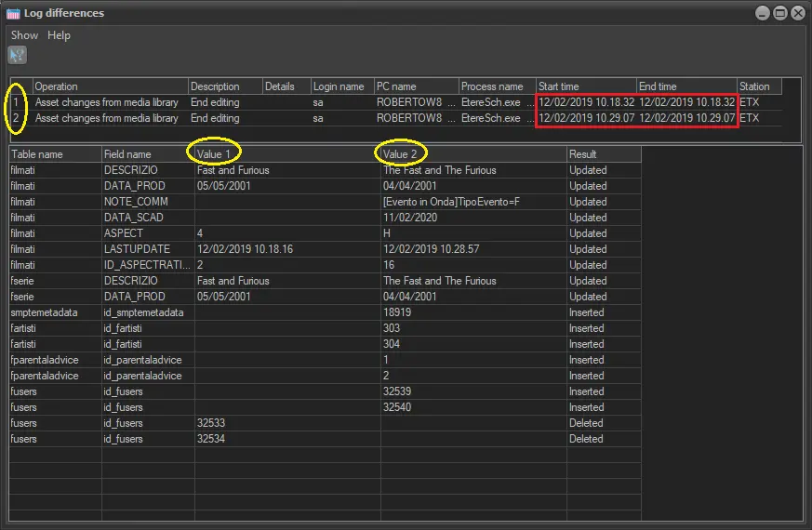This screenshot has height=530, width=812.
Task: Select the smptemetadata table row
Action: (54, 312)
